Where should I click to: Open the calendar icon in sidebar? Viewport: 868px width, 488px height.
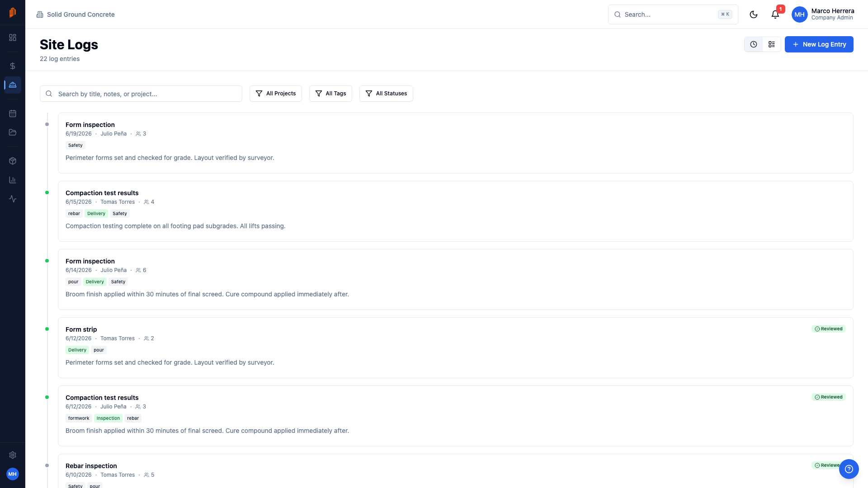point(13,113)
